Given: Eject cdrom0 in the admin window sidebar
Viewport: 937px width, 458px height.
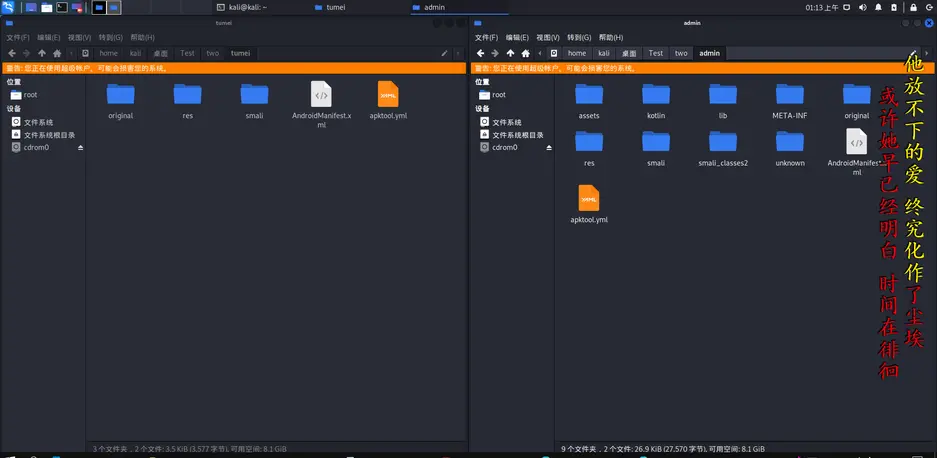Looking at the screenshot, I should (x=549, y=148).
